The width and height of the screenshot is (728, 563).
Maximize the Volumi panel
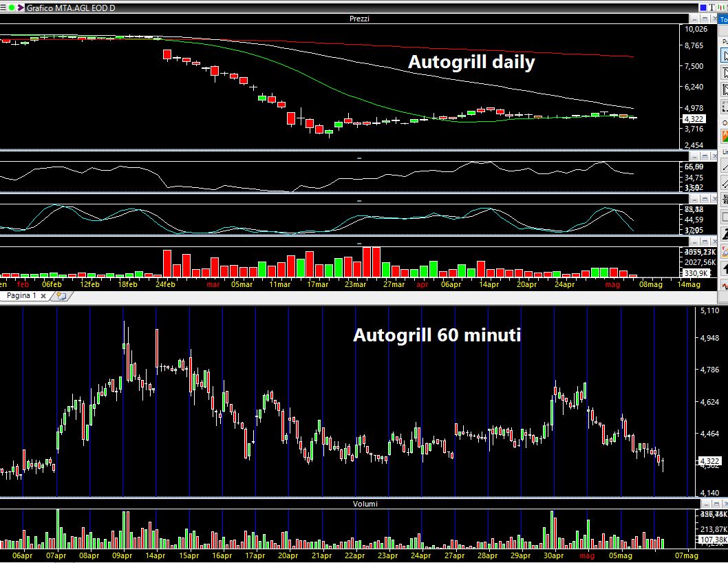[716, 504]
